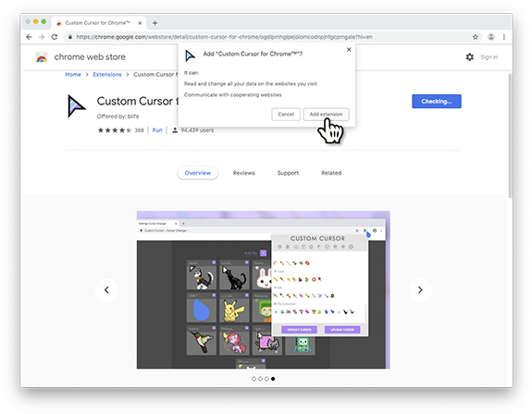532x414 pixels.
Task: Select the Overview tab
Action: [x=197, y=173]
